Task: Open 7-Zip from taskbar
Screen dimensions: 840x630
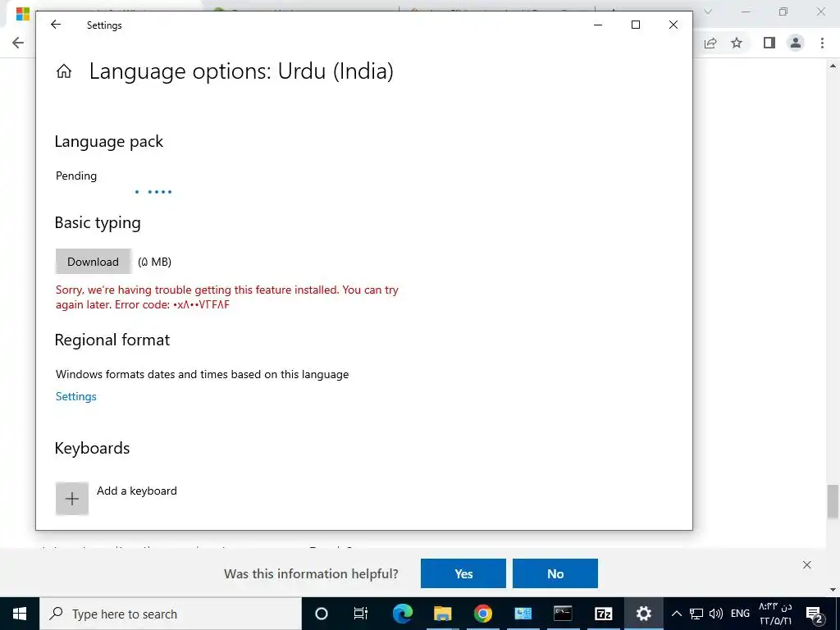Action: [603, 614]
